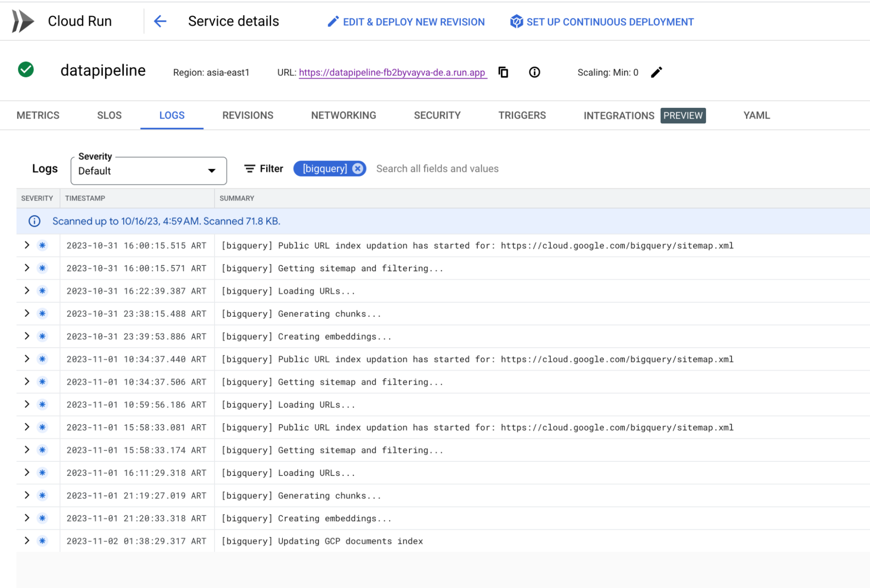Viewport: 870px width, 588px height.
Task: Click the Cloud Run product title
Action: [80, 21]
